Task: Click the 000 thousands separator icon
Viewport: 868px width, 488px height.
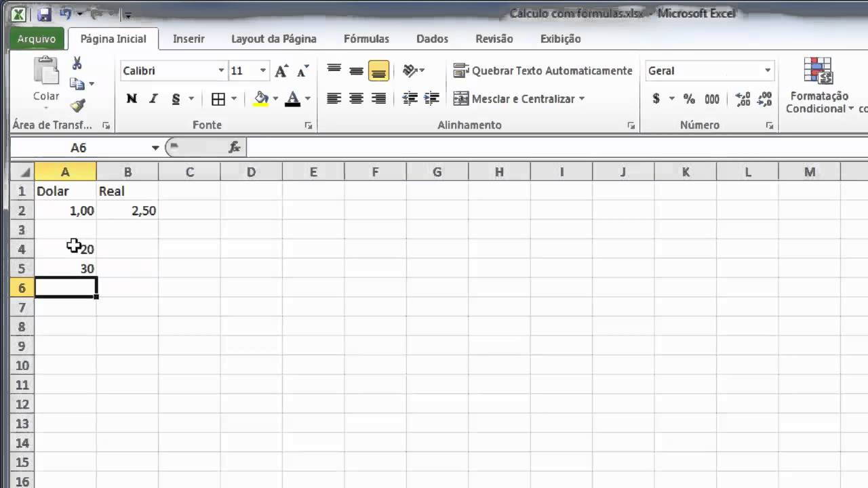Action: pyautogui.click(x=711, y=99)
